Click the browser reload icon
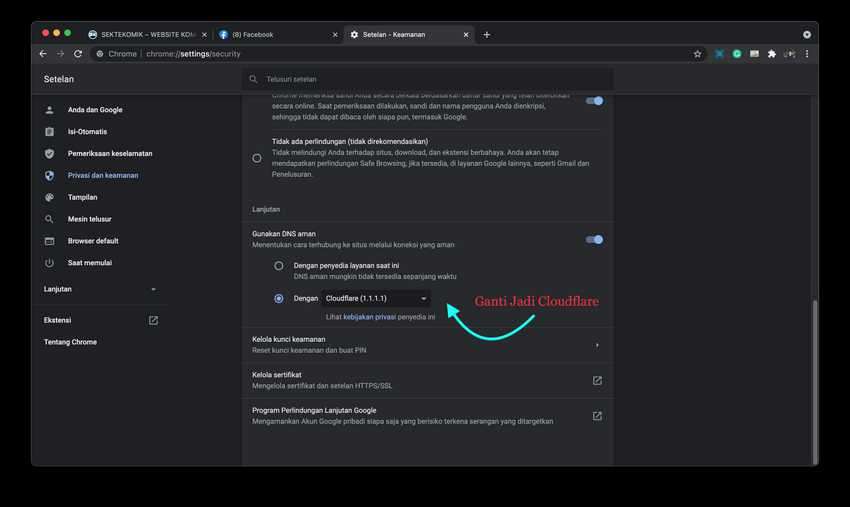Screen dimensions: 850x507 pos(78,54)
